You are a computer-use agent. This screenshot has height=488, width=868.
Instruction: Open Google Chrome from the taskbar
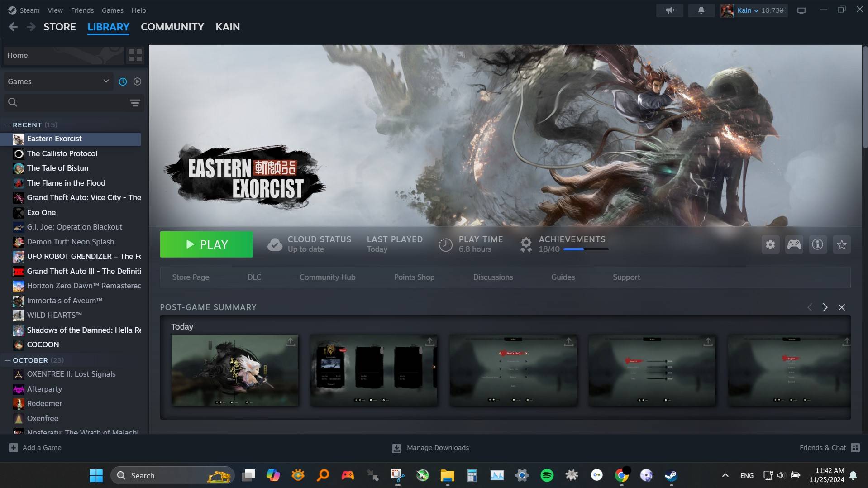[622, 475]
